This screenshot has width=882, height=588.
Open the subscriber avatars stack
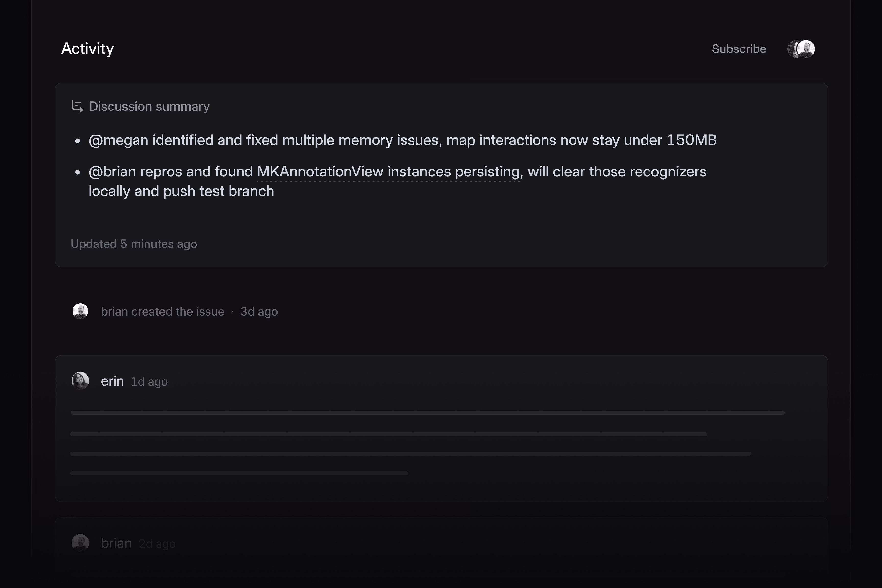pos(801,49)
